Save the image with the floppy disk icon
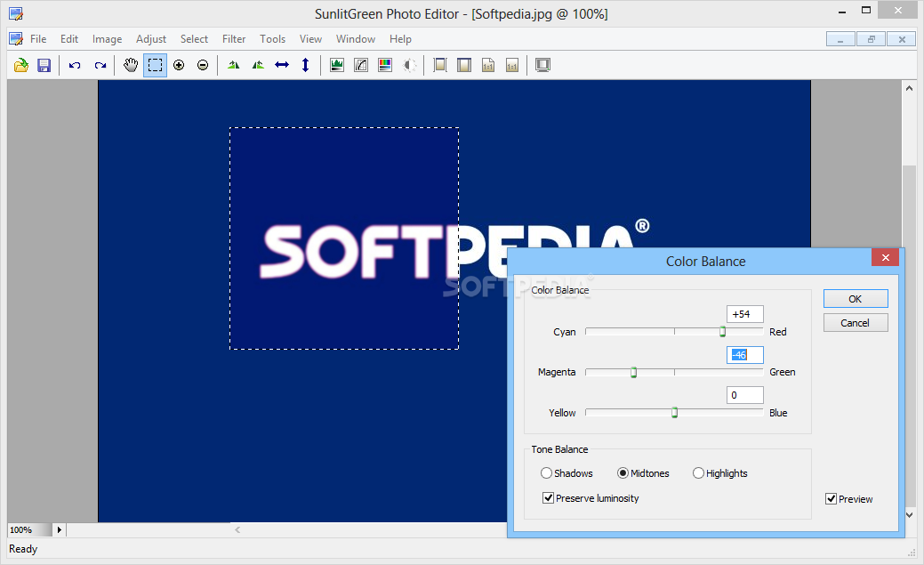Screen dimensions: 924x565 click(44, 65)
